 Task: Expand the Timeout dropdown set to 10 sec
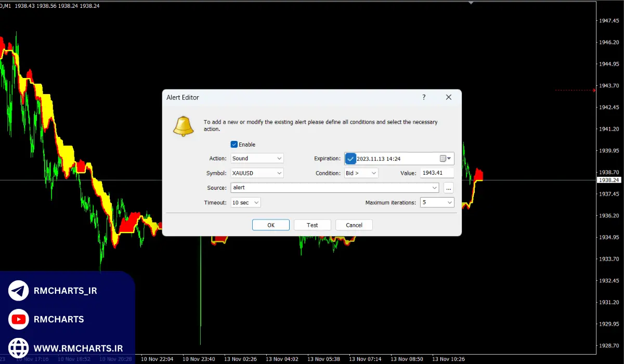point(245,202)
